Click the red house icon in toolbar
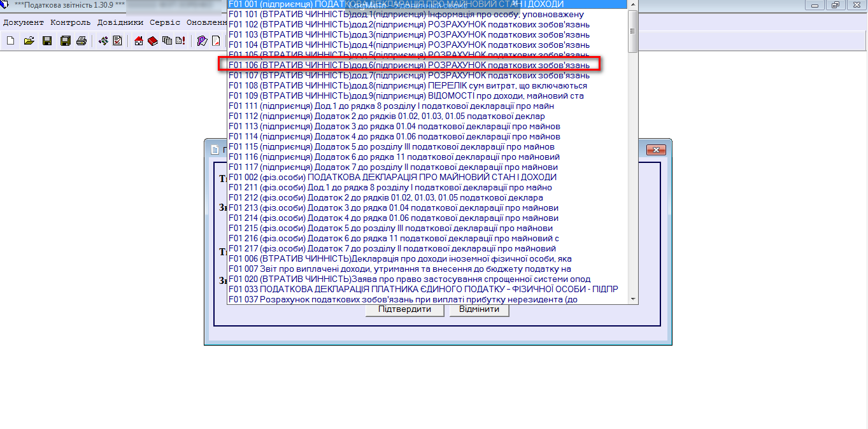Screen dimensions: 868x429 [x=139, y=41]
